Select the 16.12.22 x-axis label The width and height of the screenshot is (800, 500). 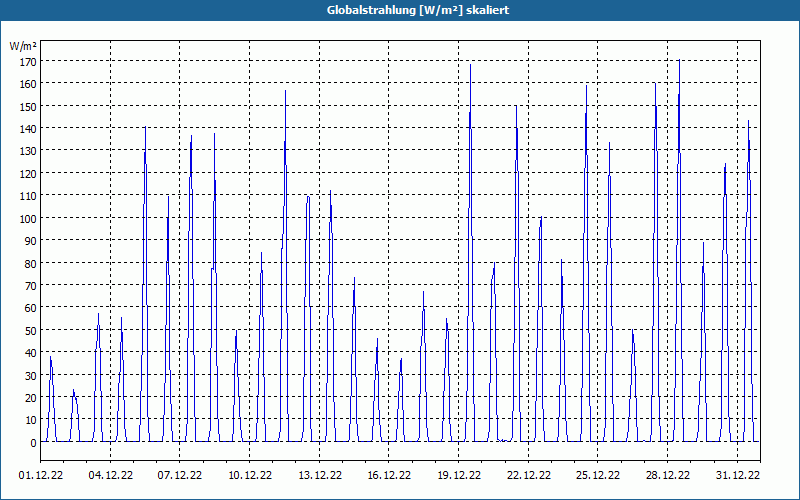click(x=389, y=475)
